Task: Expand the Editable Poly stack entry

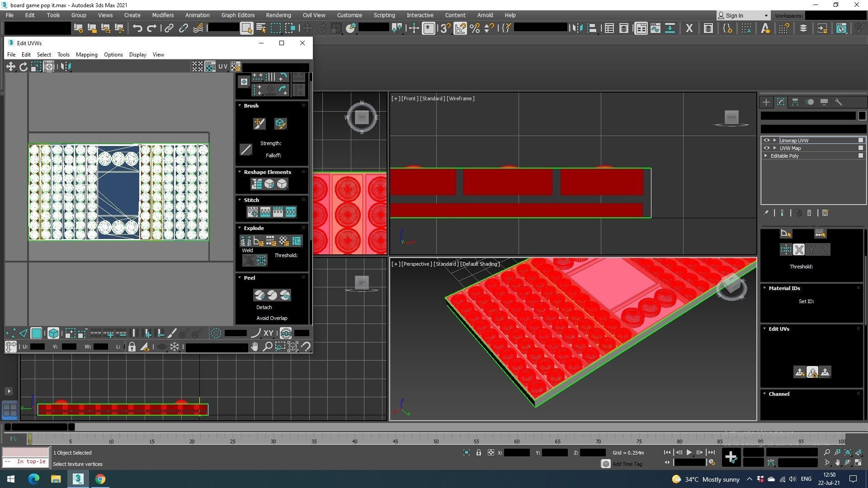Action: click(x=766, y=156)
